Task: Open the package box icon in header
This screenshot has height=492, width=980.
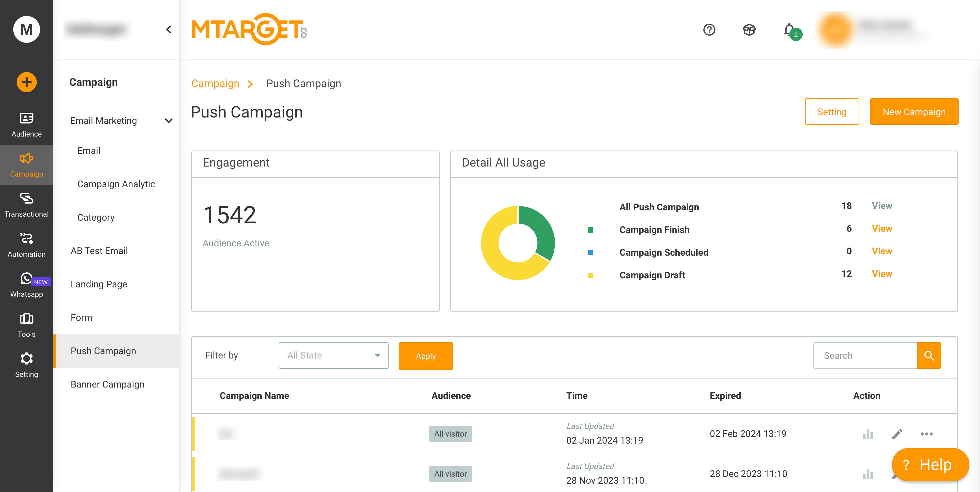Action: coord(749,30)
